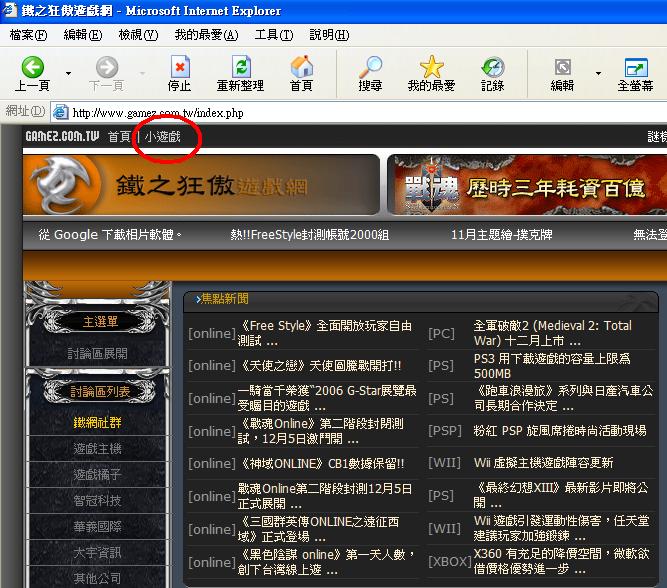Click the Full Screen (全螢幕) icon
This screenshot has width=667, height=588.
click(x=636, y=67)
